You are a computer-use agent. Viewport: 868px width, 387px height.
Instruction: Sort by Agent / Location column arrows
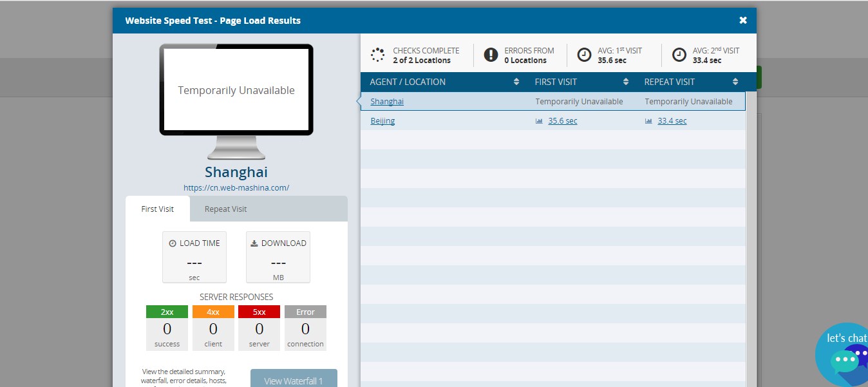click(x=516, y=82)
